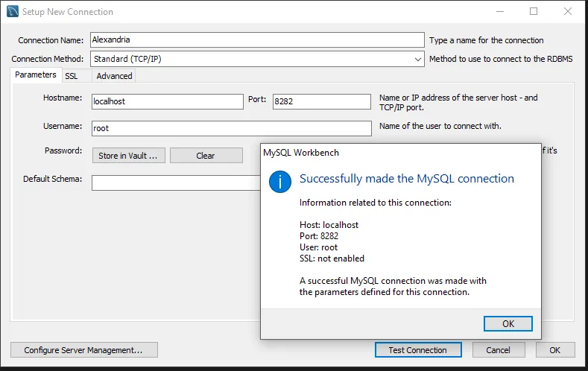588x371 pixels.
Task: Confirm the success dialog with OK
Action: [x=508, y=324]
